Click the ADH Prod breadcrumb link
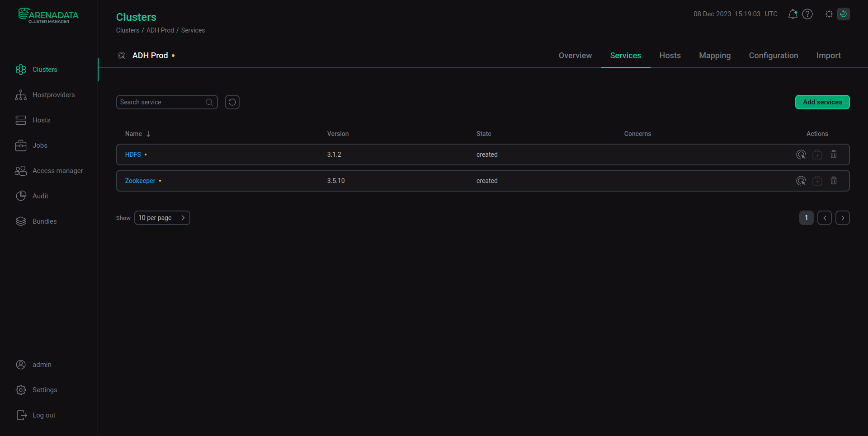The image size is (868, 436). (x=160, y=30)
